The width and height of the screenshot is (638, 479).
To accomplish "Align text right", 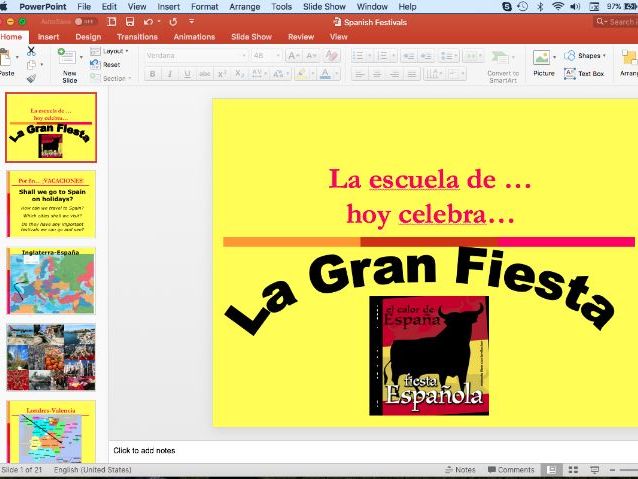I will coord(394,74).
